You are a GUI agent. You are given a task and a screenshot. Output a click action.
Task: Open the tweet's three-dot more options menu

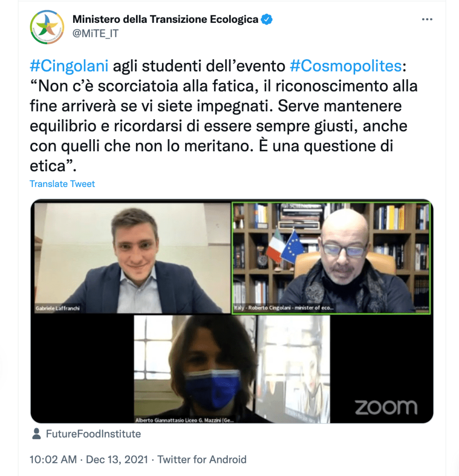(x=427, y=20)
